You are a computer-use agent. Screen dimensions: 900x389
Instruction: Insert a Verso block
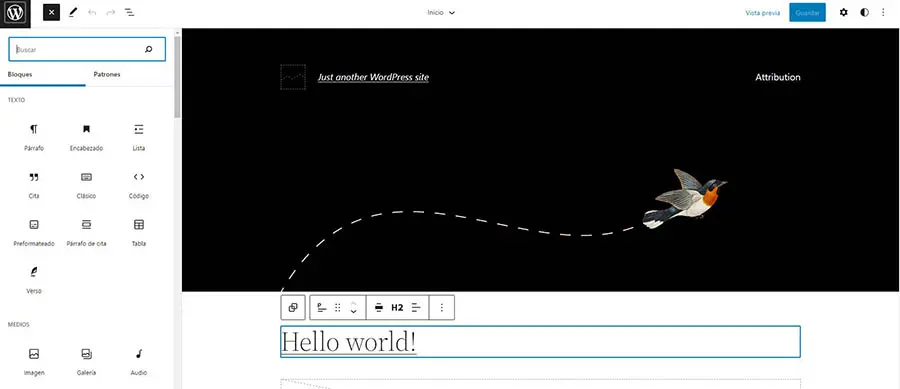coord(34,280)
